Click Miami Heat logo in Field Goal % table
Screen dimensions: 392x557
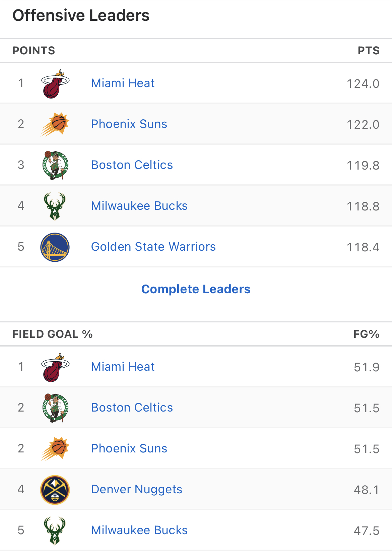click(x=55, y=367)
